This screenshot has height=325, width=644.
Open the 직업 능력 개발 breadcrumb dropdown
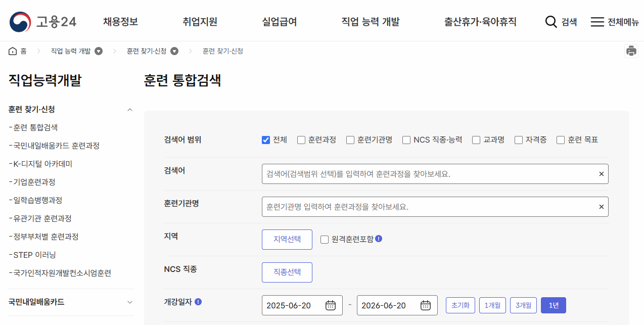coord(100,51)
